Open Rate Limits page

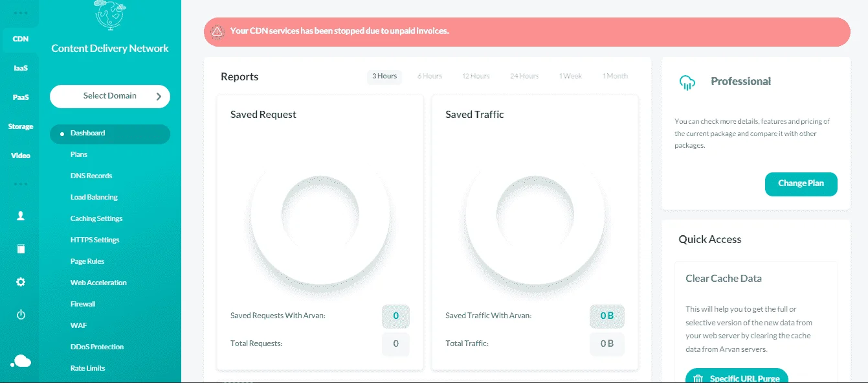[x=88, y=368]
